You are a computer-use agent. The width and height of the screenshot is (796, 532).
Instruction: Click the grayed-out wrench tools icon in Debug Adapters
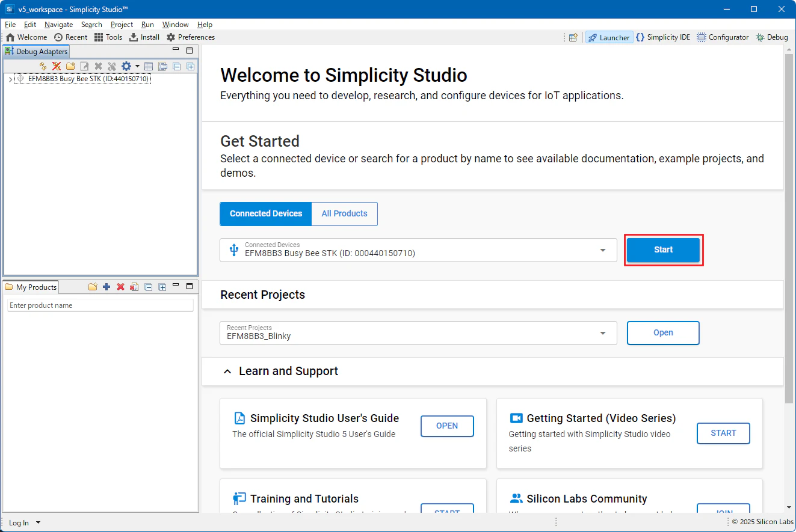tap(112, 66)
